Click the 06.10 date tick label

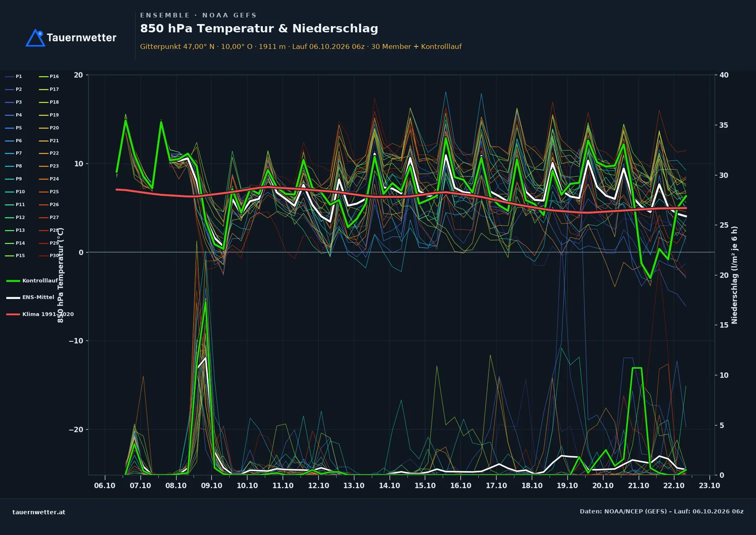105,486
